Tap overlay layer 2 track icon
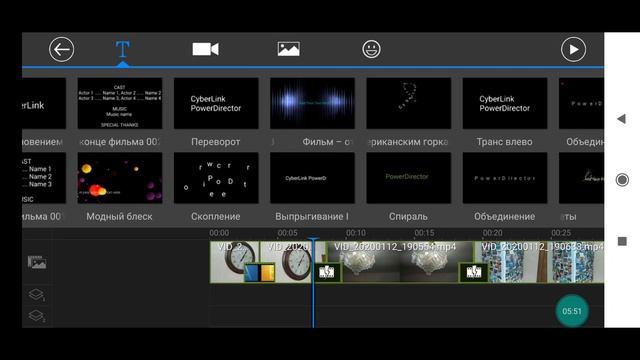Viewport: 640px width, 360px height. coord(36,315)
